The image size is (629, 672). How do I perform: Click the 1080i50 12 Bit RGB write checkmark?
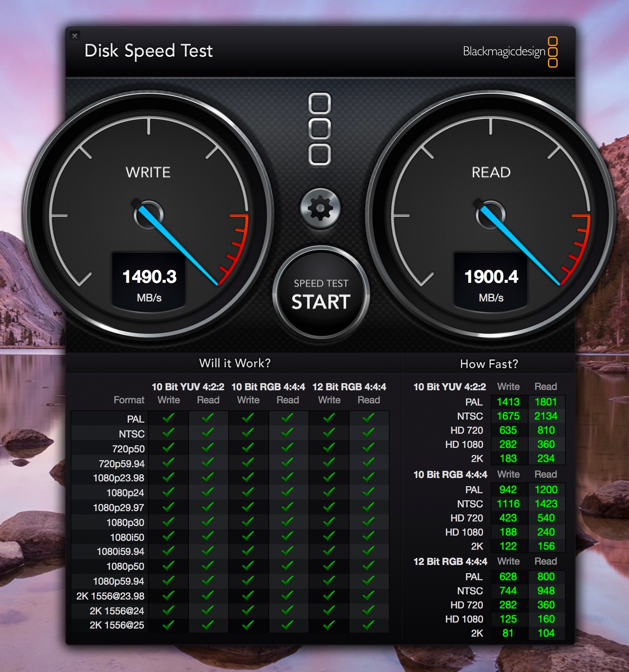(x=329, y=536)
